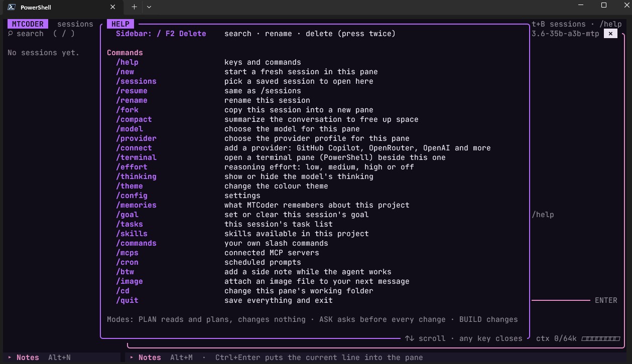Click the Commands section heading
Image resolution: width=632 pixels, height=364 pixels.
pos(125,53)
